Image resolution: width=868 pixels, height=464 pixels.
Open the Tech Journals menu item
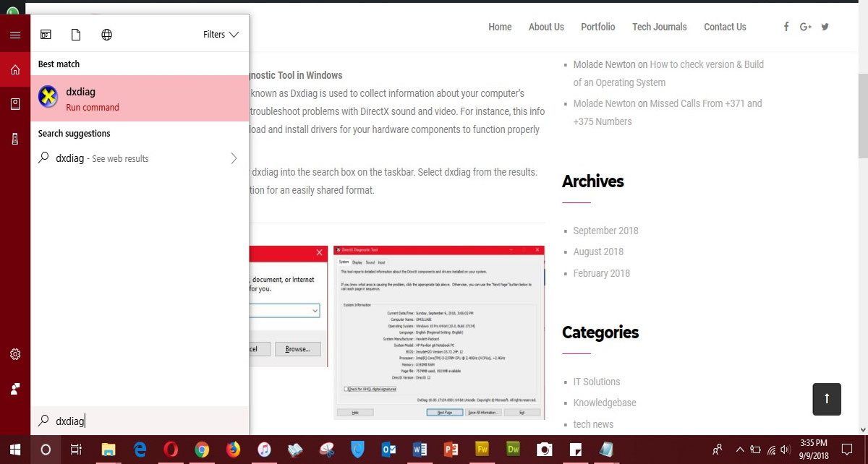pos(659,27)
